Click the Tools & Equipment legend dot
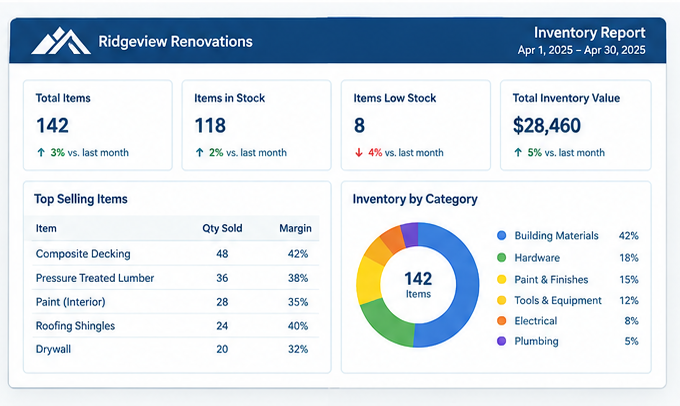680x406 pixels. (501, 300)
